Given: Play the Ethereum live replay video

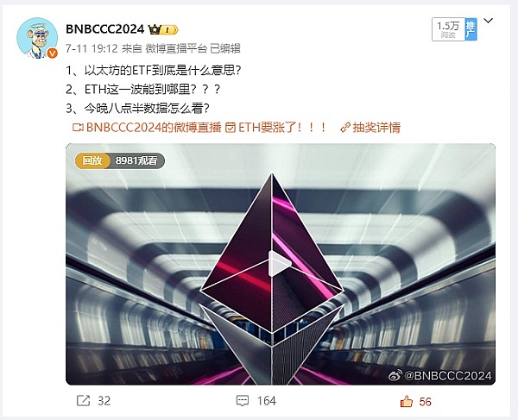Looking at the screenshot, I should point(280,264).
